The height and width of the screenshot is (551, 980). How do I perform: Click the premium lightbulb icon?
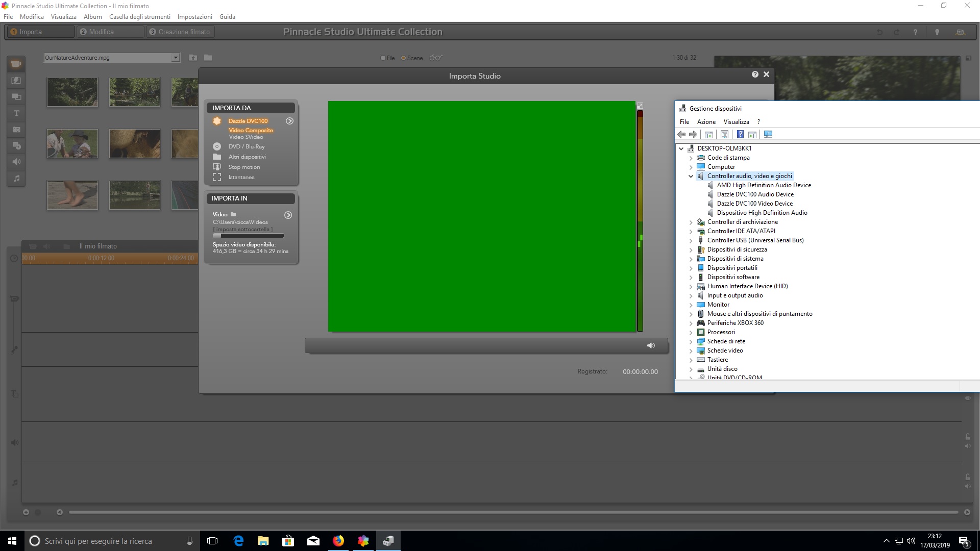(x=937, y=32)
